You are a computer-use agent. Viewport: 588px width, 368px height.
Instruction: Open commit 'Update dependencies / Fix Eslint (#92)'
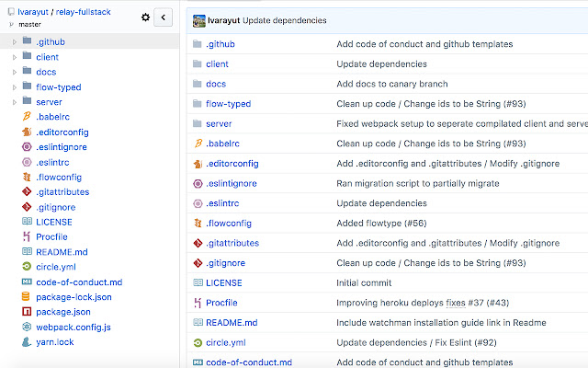point(416,342)
